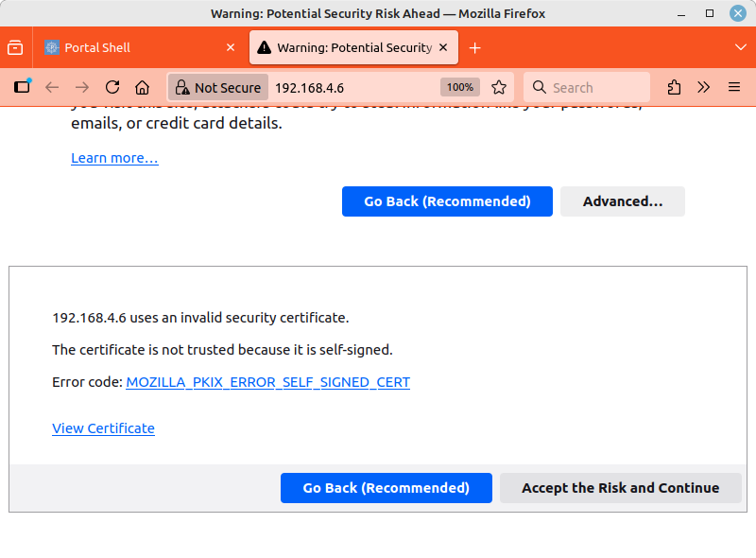
Task: Go to the Home page
Action: (x=142, y=87)
